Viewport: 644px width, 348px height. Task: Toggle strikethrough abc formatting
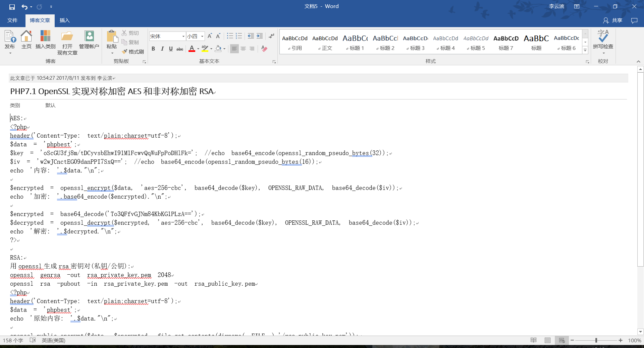[180, 49]
